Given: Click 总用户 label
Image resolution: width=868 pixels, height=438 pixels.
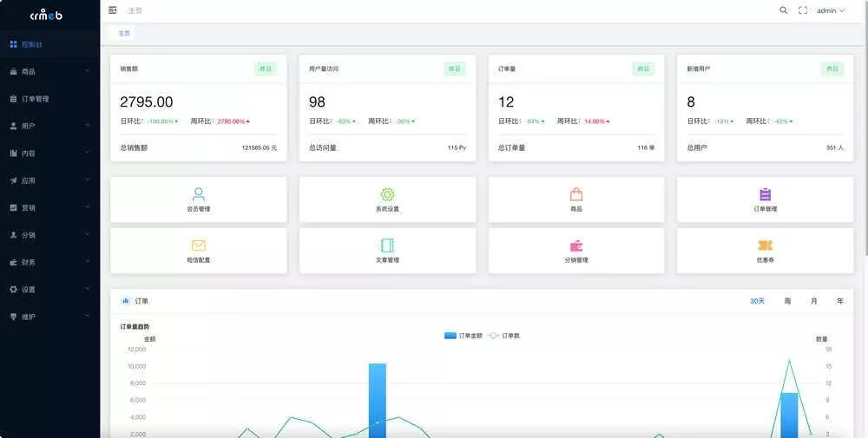Looking at the screenshot, I should [697, 147].
